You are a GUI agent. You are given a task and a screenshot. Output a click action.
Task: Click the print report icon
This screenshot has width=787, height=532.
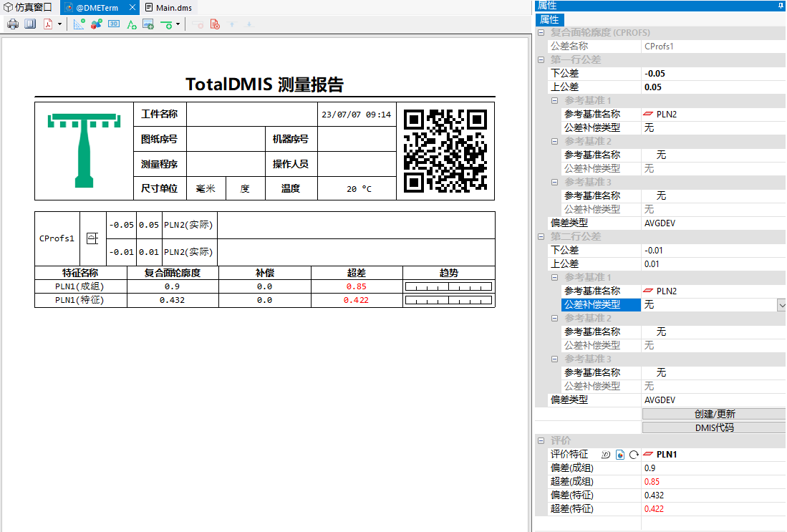click(x=13, y=24)
